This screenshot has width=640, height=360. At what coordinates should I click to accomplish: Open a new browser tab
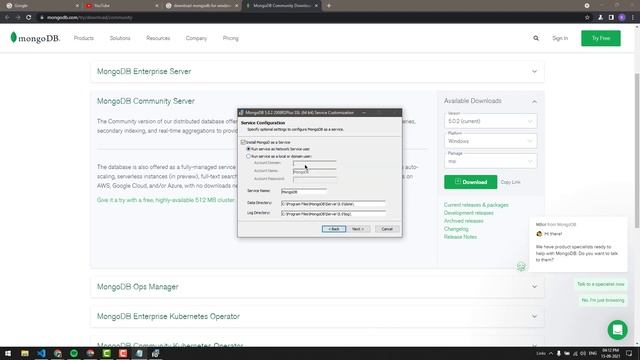pyautogui.click(x=329, y=6)
